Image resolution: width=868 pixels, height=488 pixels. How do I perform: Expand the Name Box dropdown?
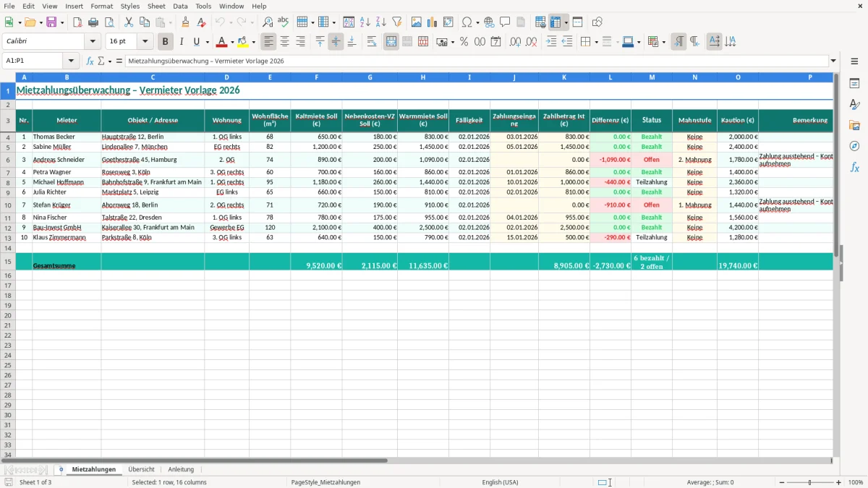(71, 61)
